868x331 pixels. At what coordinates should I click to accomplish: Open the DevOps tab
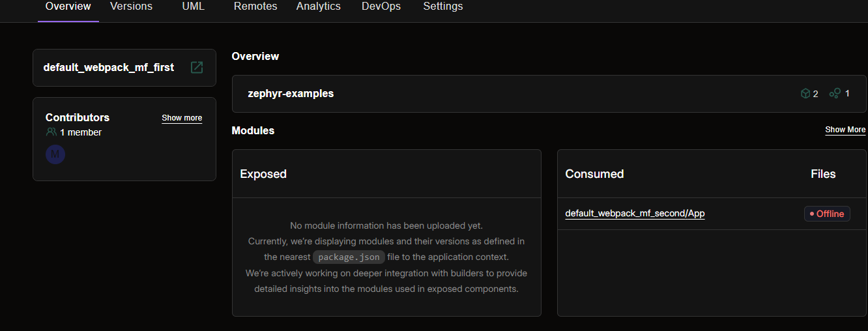(381, 7)
